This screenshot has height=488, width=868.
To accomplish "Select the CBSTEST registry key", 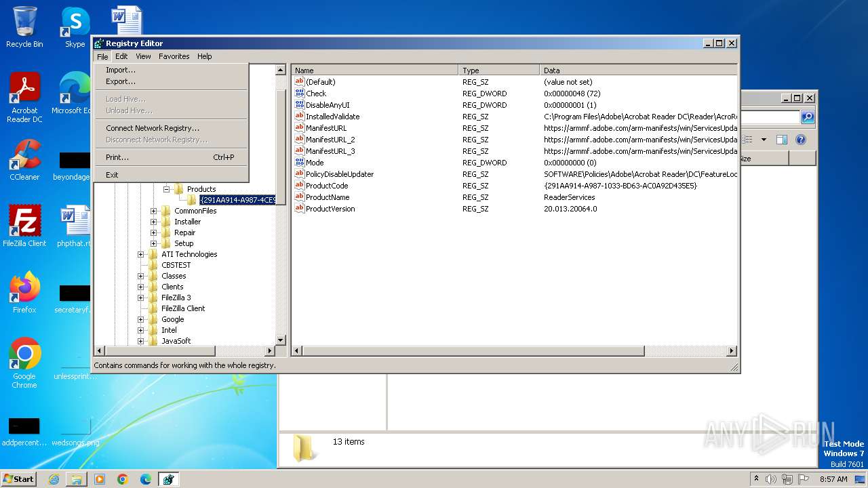I will point(176,265).
